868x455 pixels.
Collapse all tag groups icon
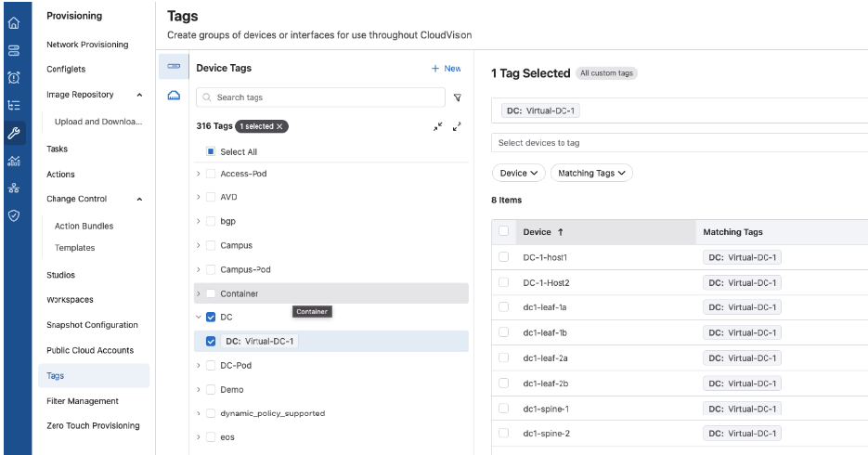pos(438,127)
